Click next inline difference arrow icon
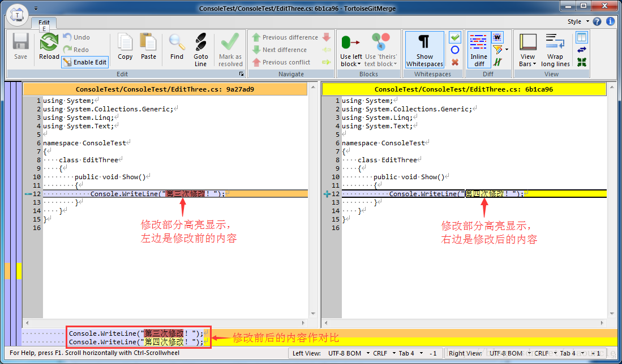 click(327, 62)
